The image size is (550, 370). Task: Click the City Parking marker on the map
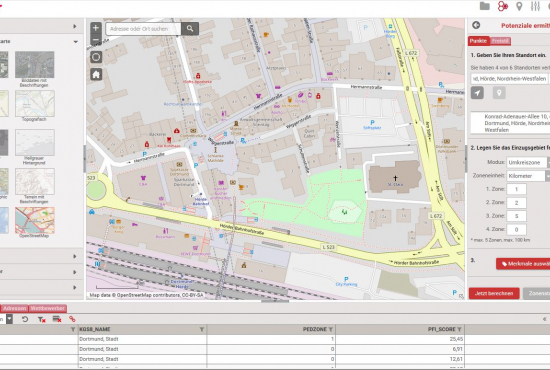(x=346, y=279)
